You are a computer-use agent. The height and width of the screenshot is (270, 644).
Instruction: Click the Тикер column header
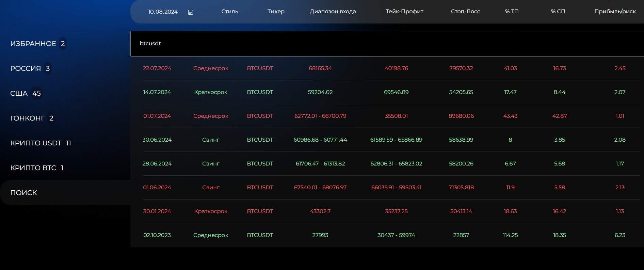(276, 12)
